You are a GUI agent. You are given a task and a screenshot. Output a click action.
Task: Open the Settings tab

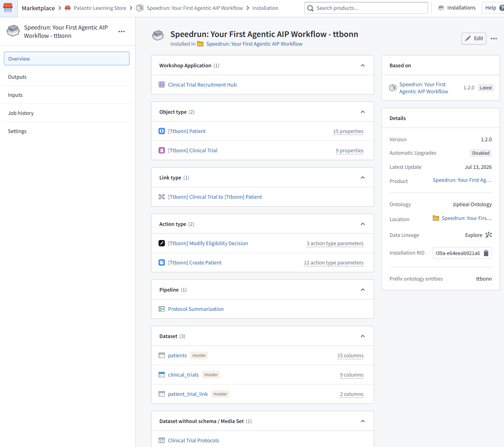[x=66, y=131]
